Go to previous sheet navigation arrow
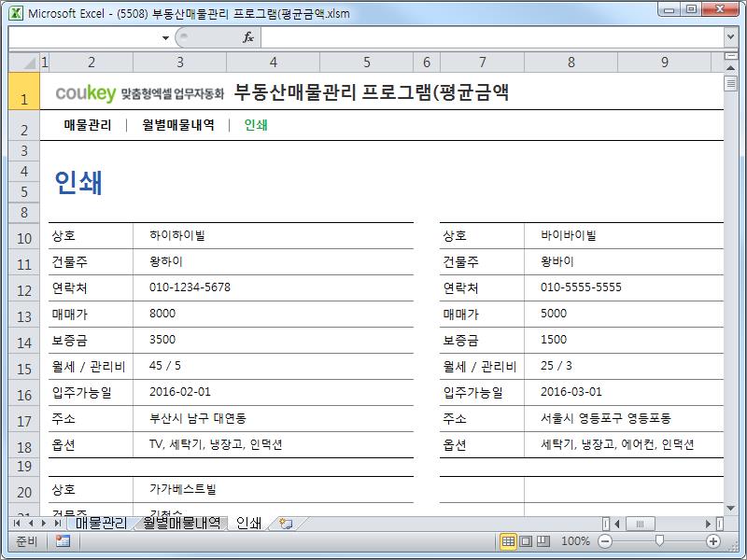The image size is (747, 560). point(31,524)
